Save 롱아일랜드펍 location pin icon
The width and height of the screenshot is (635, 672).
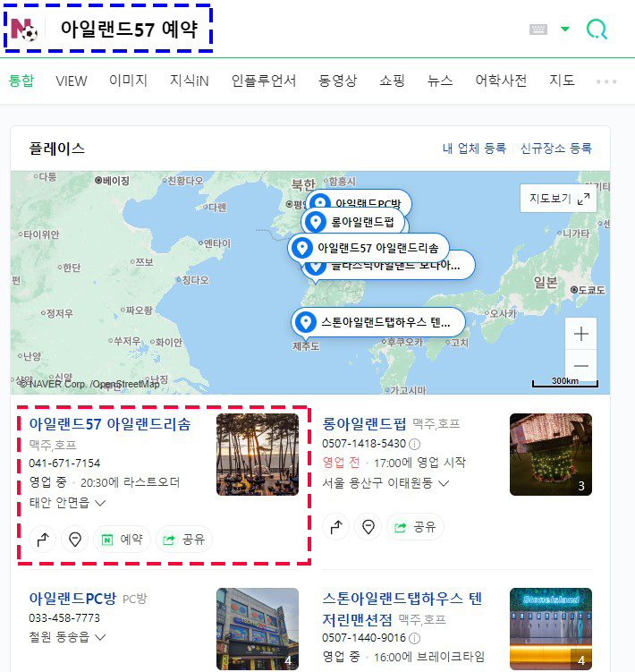tap(368, 527)
